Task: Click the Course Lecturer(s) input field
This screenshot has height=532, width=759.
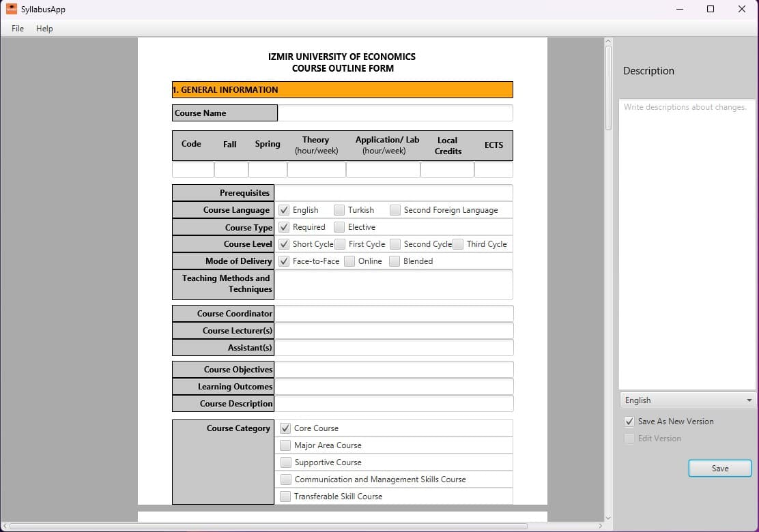Action: coord(394,330)
